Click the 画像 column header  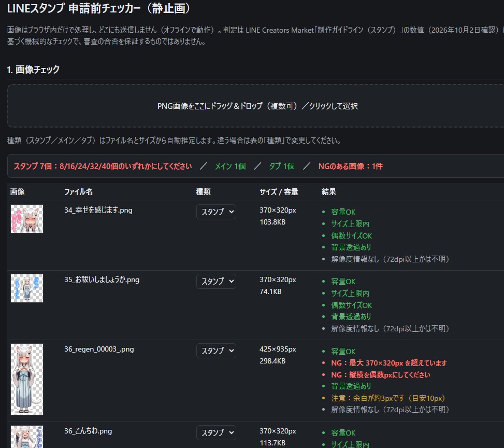click(x=18, y=192)
